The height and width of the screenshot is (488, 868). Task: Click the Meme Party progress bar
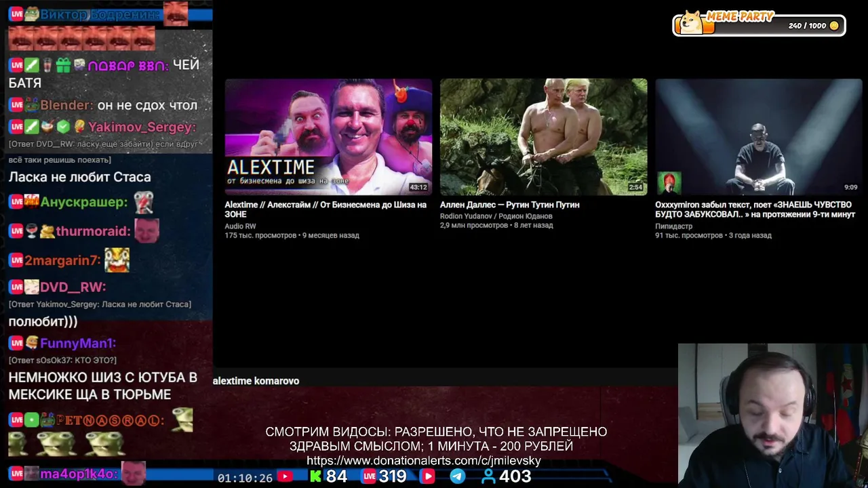[x=759, y=26]
